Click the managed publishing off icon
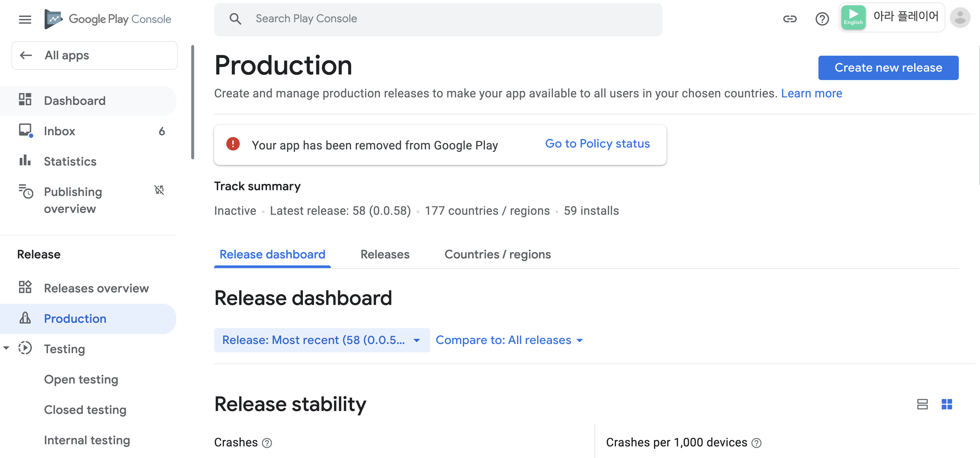 click(159, 190)
